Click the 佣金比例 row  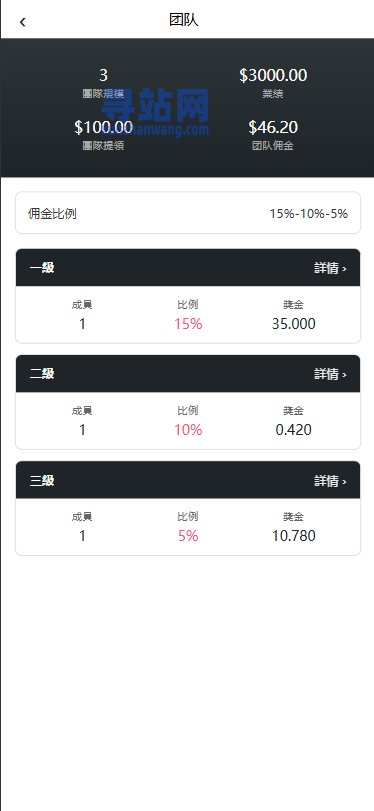pos(188,213)
